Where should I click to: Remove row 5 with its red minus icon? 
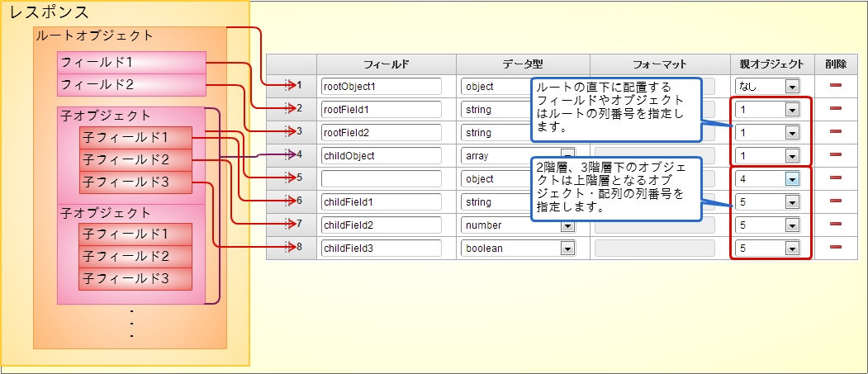coord(835,178)
